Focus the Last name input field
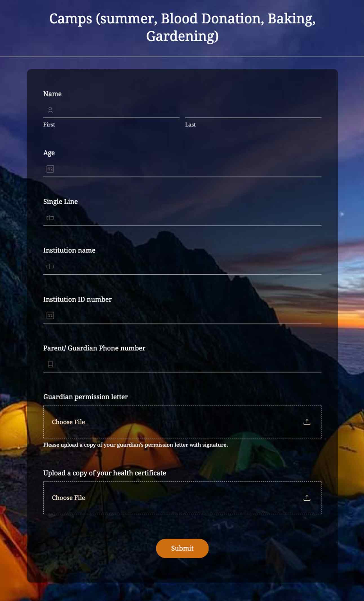The width and height of the screenshot is (364, 601). point(253,110)
